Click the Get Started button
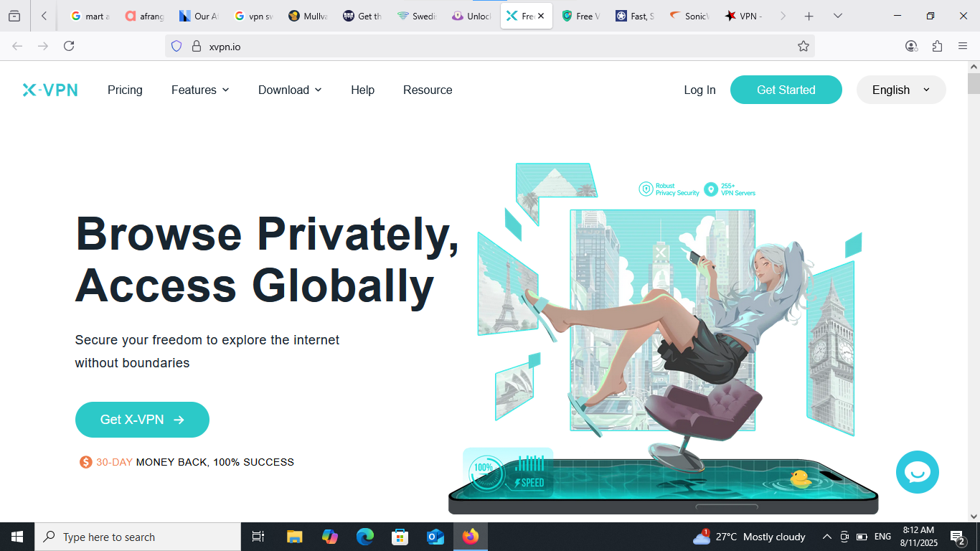 [786, 90]
